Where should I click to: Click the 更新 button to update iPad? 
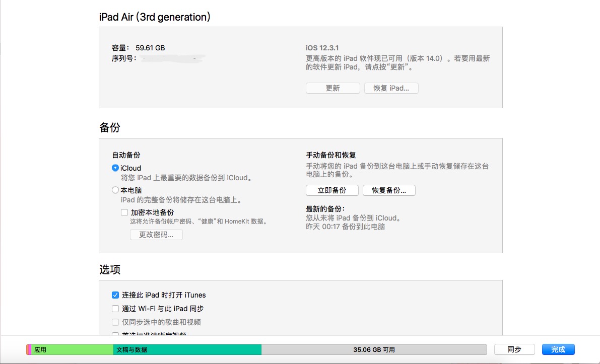[x=332, y=88]
